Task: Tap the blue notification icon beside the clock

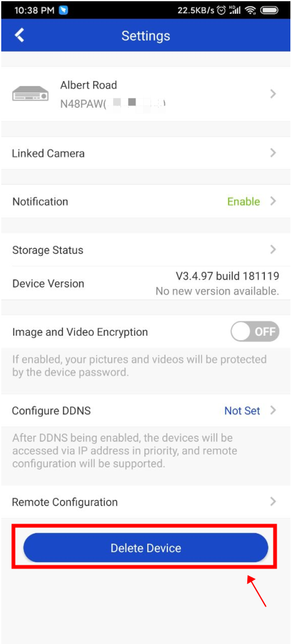Action: (x=63, y=10)
